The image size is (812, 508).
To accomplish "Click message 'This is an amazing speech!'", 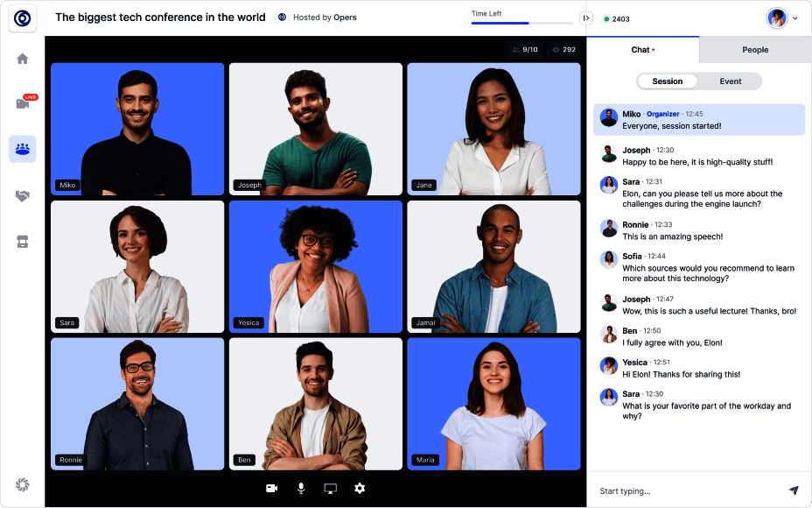I will [x=672, y=236].
